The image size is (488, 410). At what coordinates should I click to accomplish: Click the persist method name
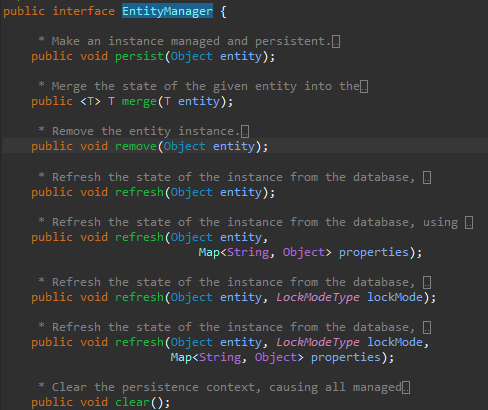click(139, 56)
